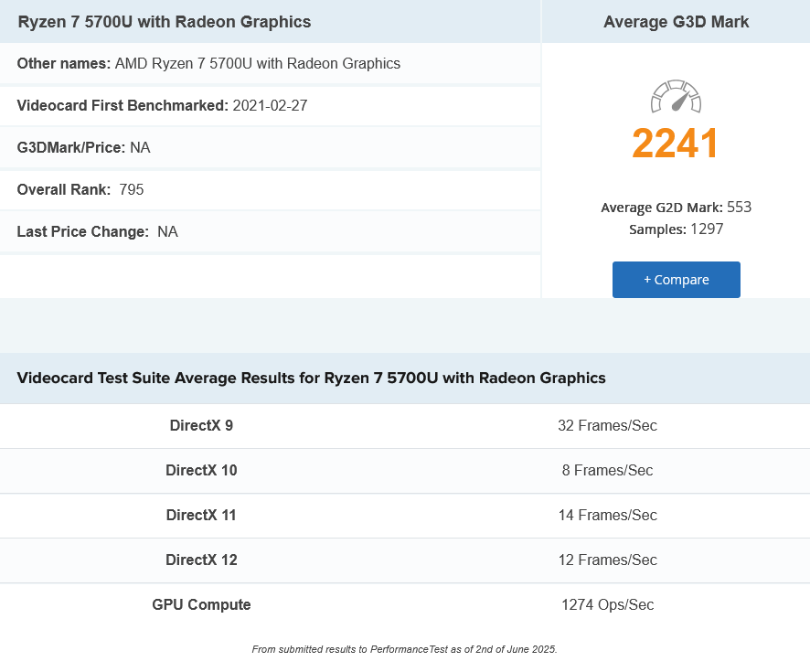810x672 pixels.
Task: Select the Average G3D Mark header
Action: pyautogui.click(x=676, y=22)
